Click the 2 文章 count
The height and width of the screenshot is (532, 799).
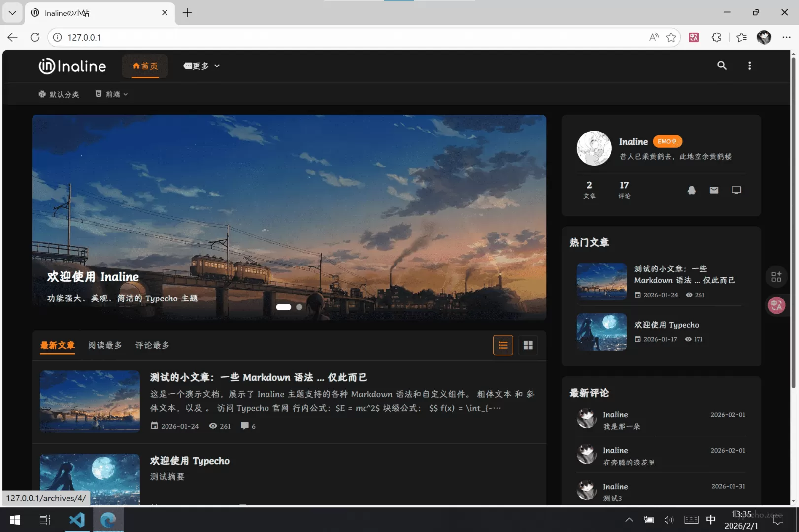click(589, 190)
